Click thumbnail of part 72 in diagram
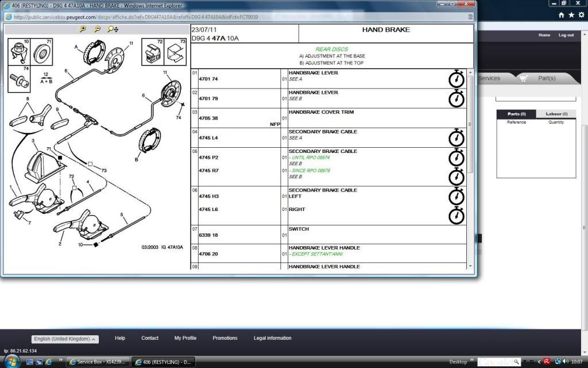 (153, 51)
